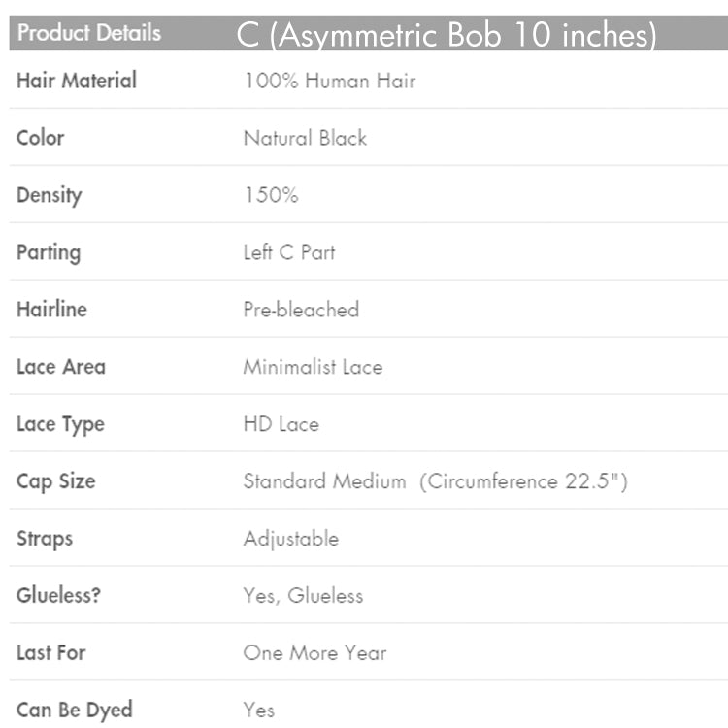Click the Standard Medium cap size text

point(324,481)
